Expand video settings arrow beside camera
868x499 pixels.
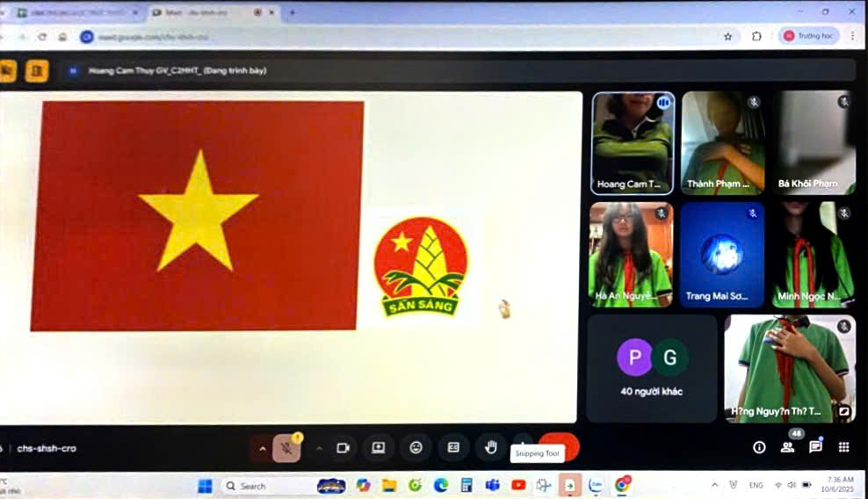(x=319, y=448)
